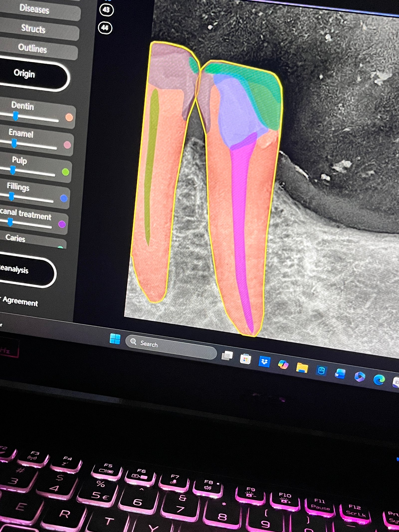This screenshot has width=399, height=532.
Task: Click the green Pulp color swatch
Action: pos(66,172)
